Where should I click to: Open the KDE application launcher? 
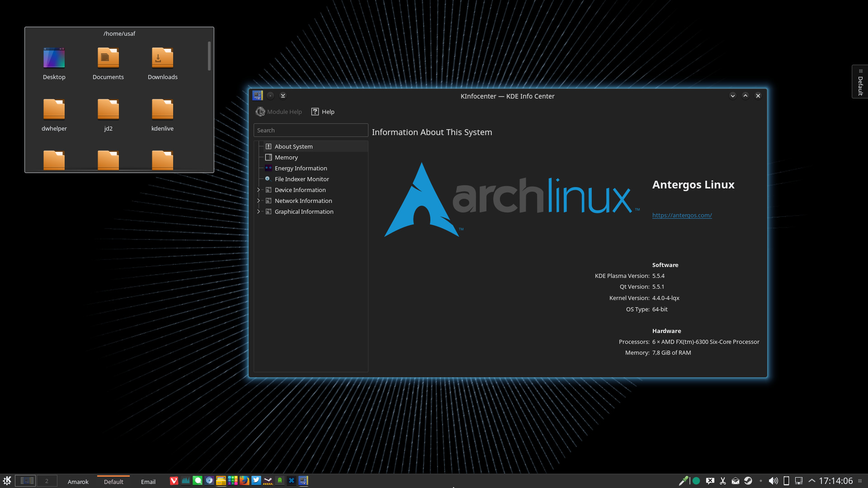click(7, 481)
